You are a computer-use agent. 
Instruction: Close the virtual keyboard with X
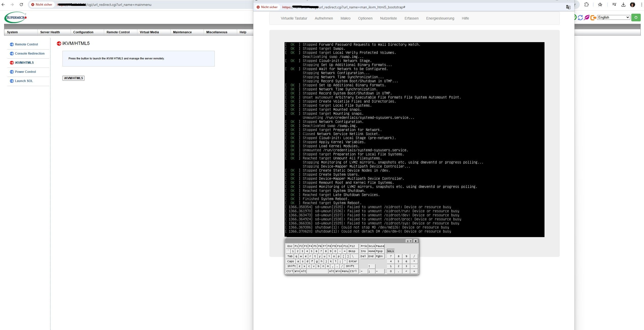pyautogui.click(x=416, y=241)
